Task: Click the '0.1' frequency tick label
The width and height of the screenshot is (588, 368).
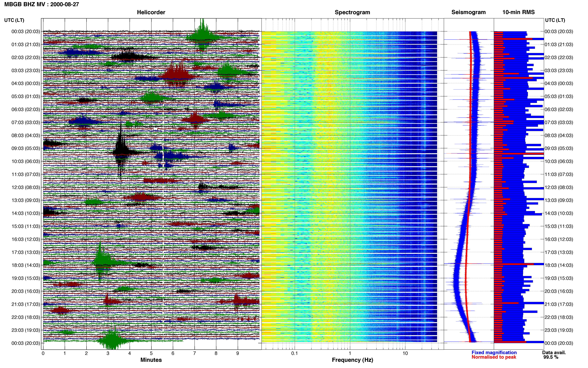Action: 295,353
